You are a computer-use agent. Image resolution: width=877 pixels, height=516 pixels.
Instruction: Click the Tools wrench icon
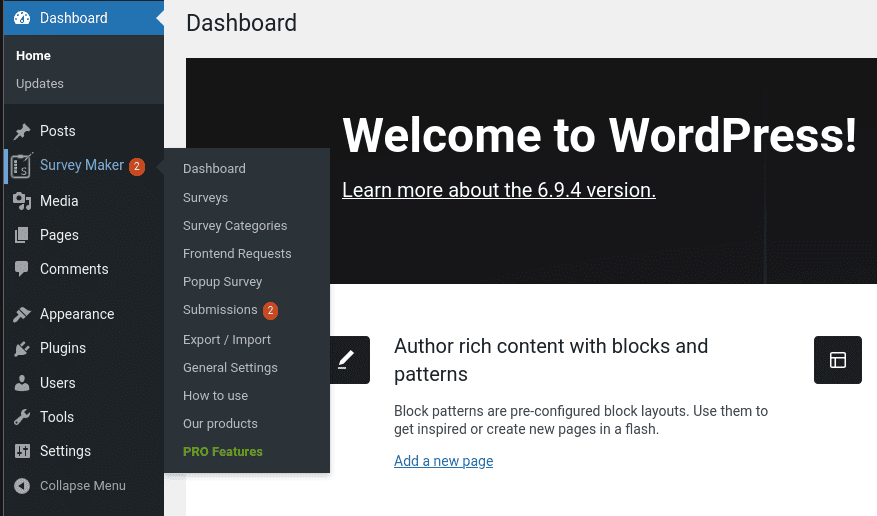22,417
